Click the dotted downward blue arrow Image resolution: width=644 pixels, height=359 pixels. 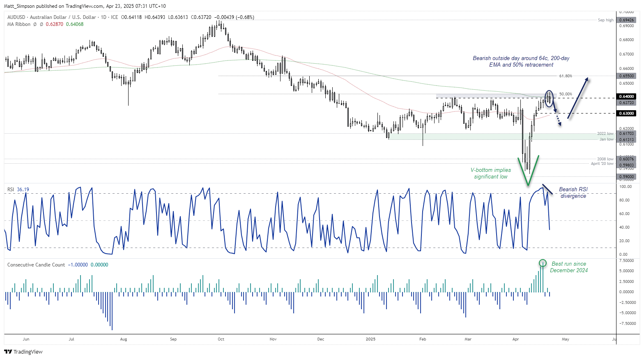558,120
